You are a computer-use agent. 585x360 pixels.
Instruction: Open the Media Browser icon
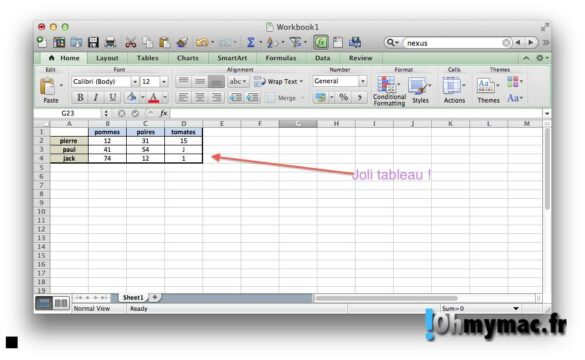click(355, 43)
